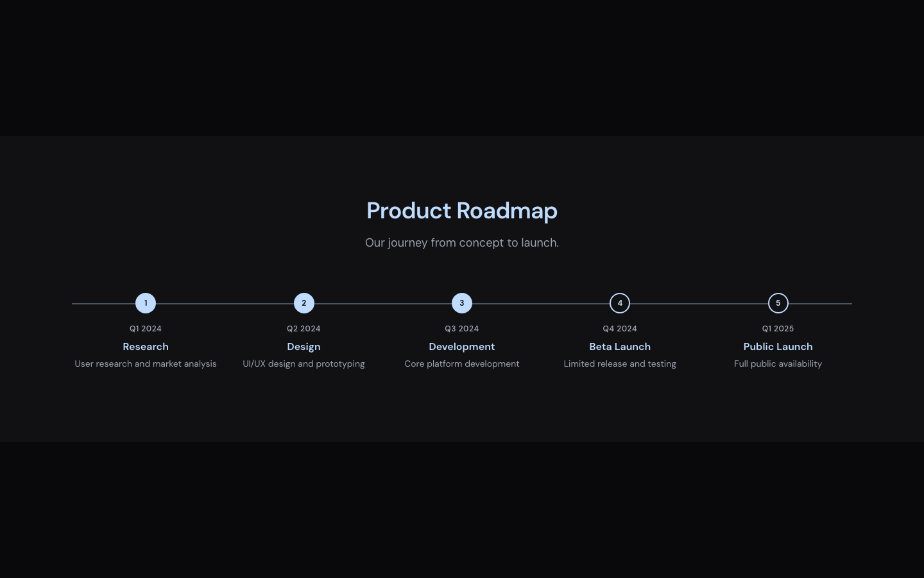Click the Q1 2024 date label
Image resolution: width=924 pixels, height=578 pixels.
point(146,329)
